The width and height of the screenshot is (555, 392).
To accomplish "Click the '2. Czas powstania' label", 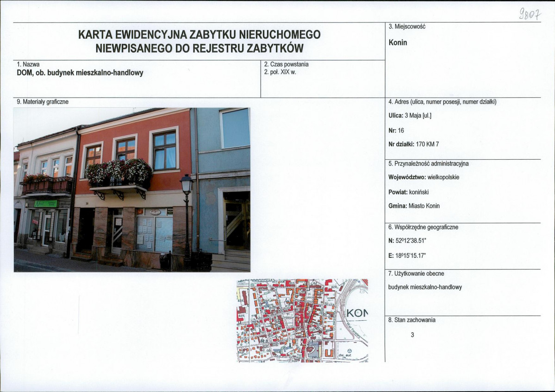I will pos(287,64).
